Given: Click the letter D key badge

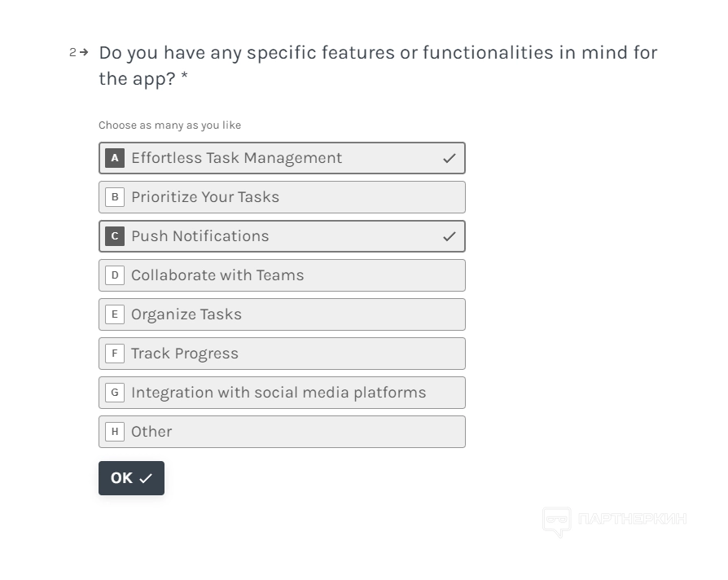Looking at the screenshot, I should coord(115,275).
